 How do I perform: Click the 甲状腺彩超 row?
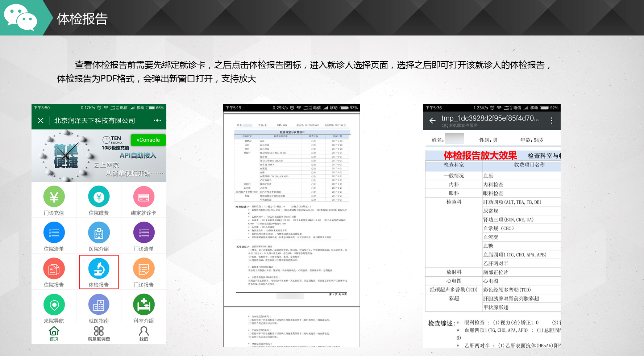tap(522, 307)
